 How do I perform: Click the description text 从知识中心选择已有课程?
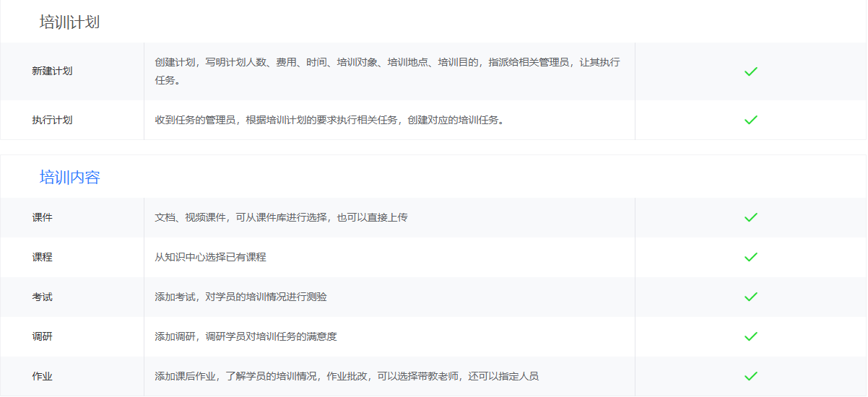pyautogui.click(x=210, y=257)
